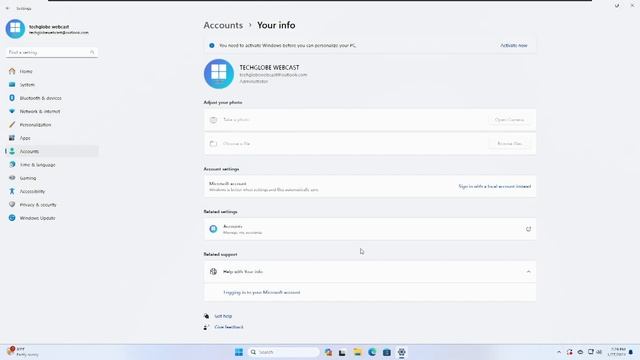This screenshot has width=640, height=360.
Task: Open Accounts under Related settings
Action: point(370,229)
